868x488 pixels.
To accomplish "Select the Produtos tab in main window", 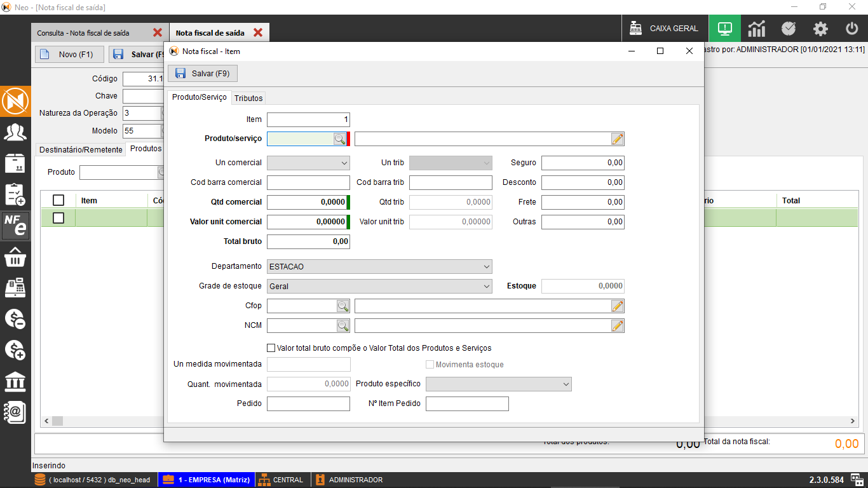I will [x=146, y=149].
